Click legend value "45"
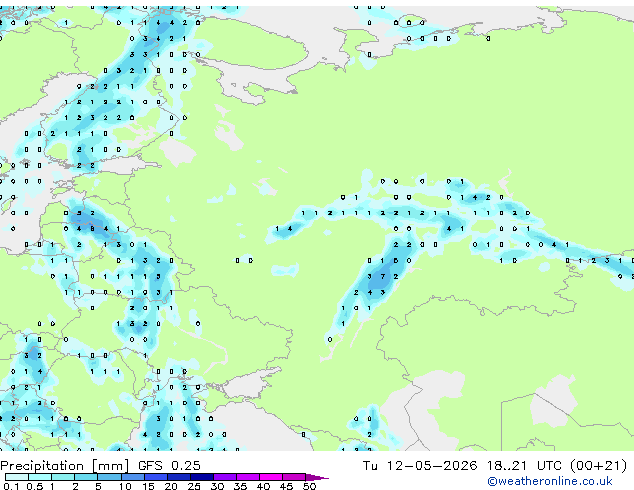 coord(287,486)
